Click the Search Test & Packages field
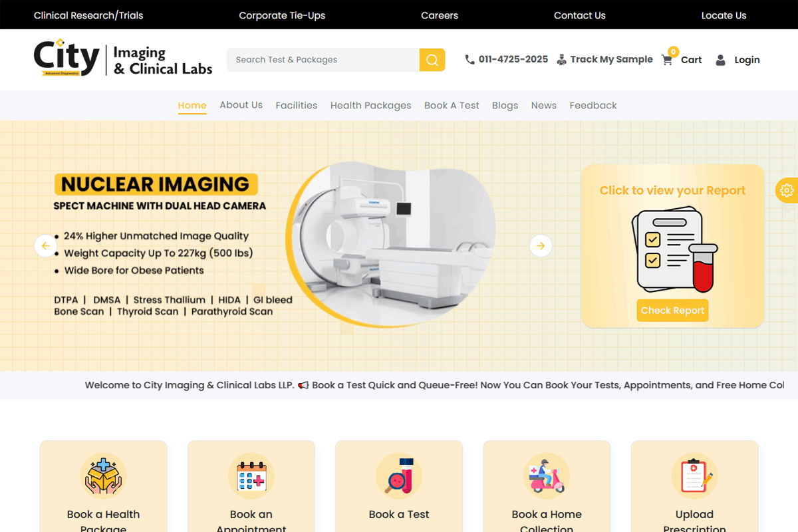 (x=323, y=60)
